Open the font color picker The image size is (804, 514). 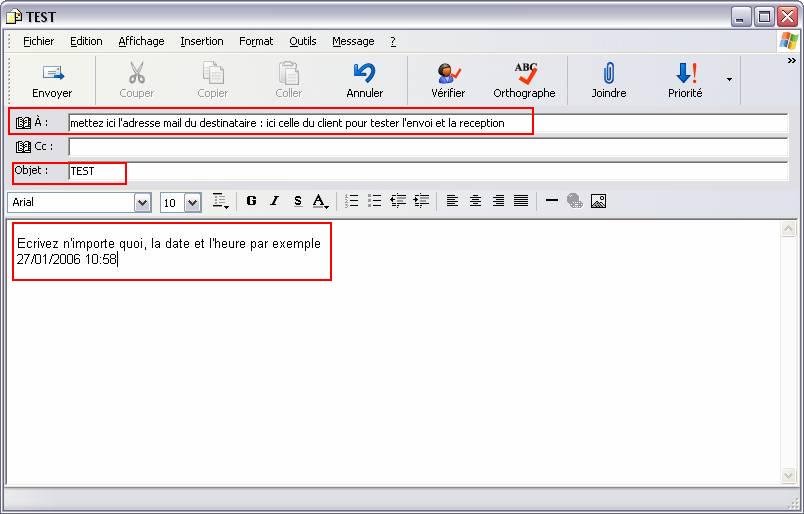(321, 201)
